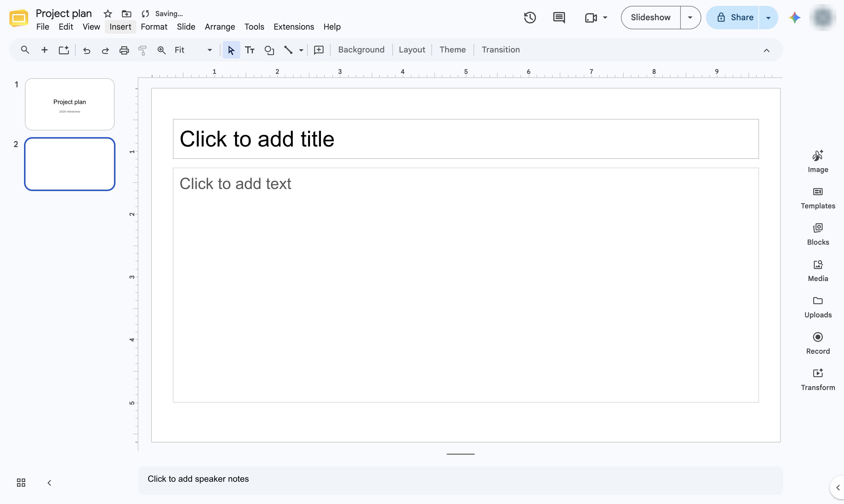Open the Record side tool
Viewport: 844px width, 504px height.
[818, 344]
